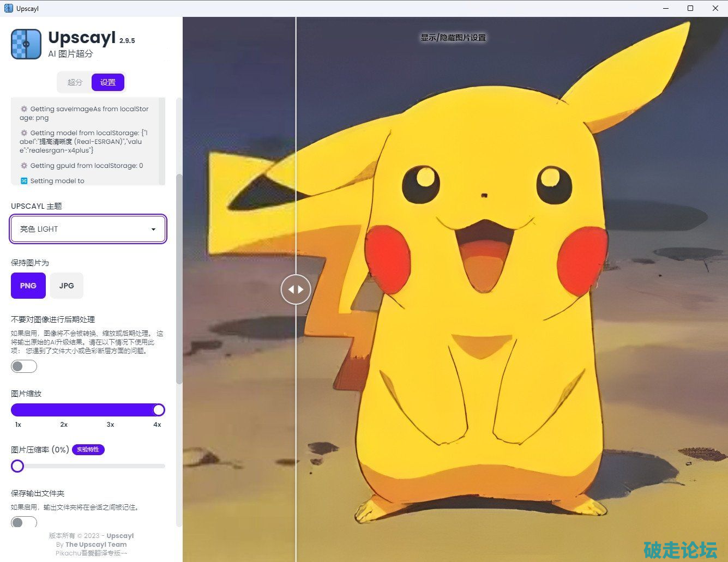Enable the save output folder switch
728x562 pixels.
pos(24,522)
